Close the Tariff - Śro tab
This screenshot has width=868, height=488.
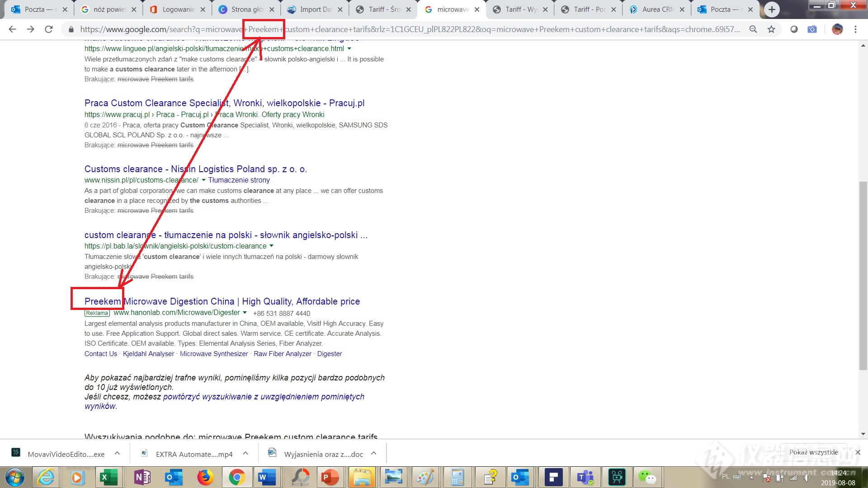click(408, 9)
